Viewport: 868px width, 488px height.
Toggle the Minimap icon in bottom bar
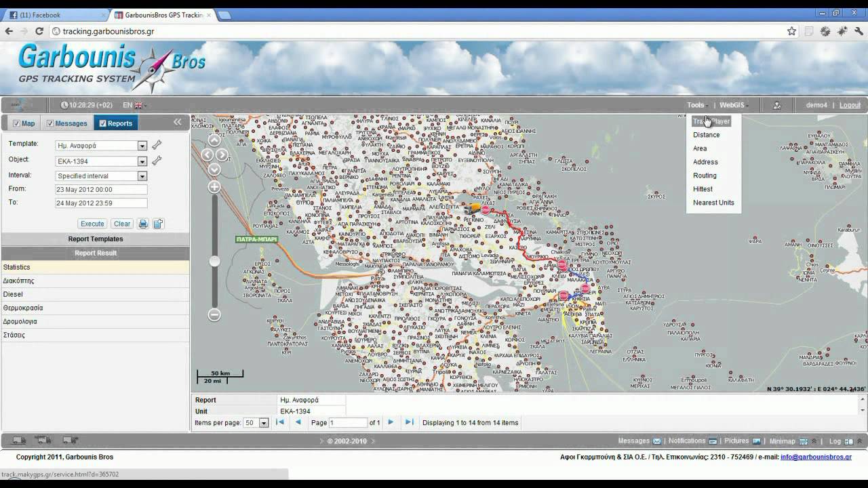pyautogui.click(x=804, y=441)
